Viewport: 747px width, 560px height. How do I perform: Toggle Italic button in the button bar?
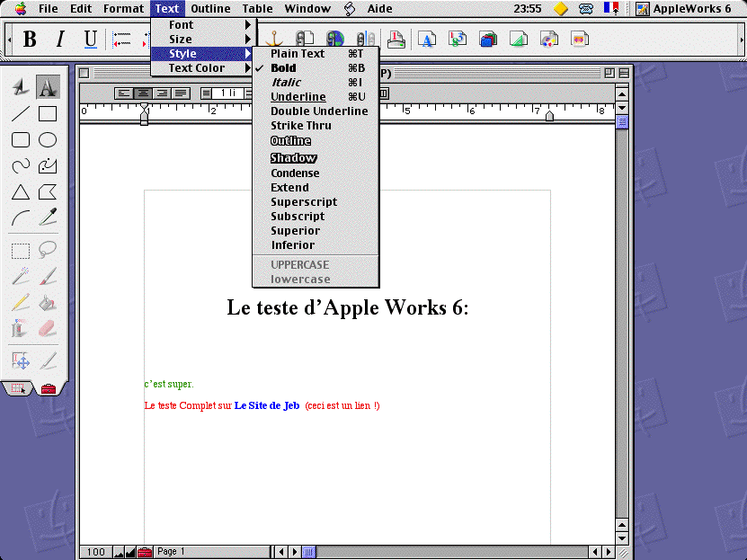pyautogui.click(x=60, y=39)
